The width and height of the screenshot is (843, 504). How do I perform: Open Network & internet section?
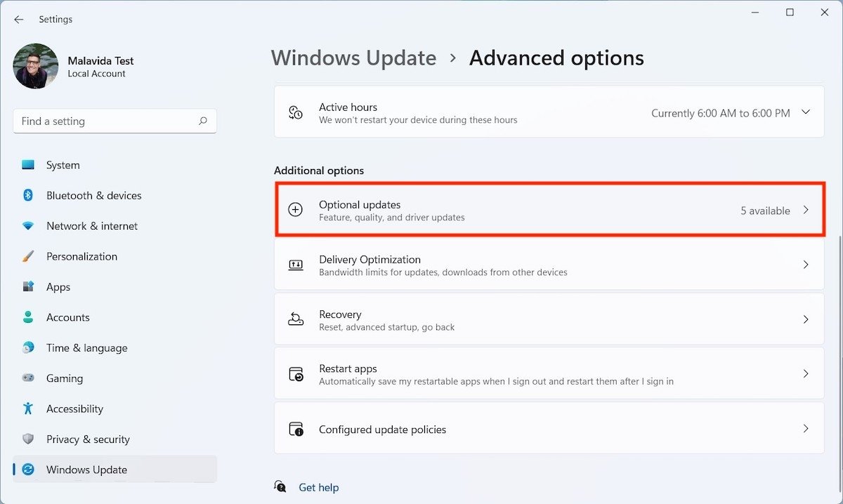click(92, 226)
